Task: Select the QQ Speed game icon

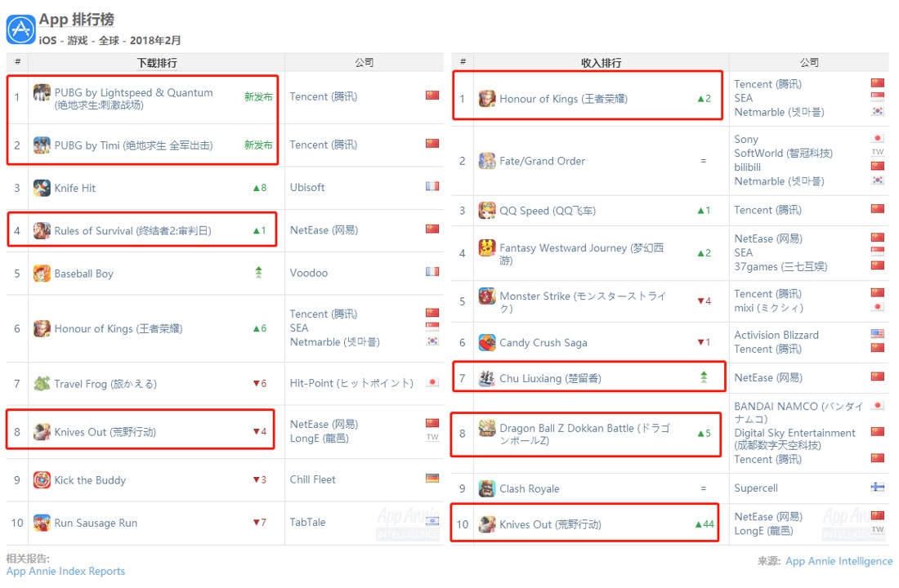Action: 487,211
